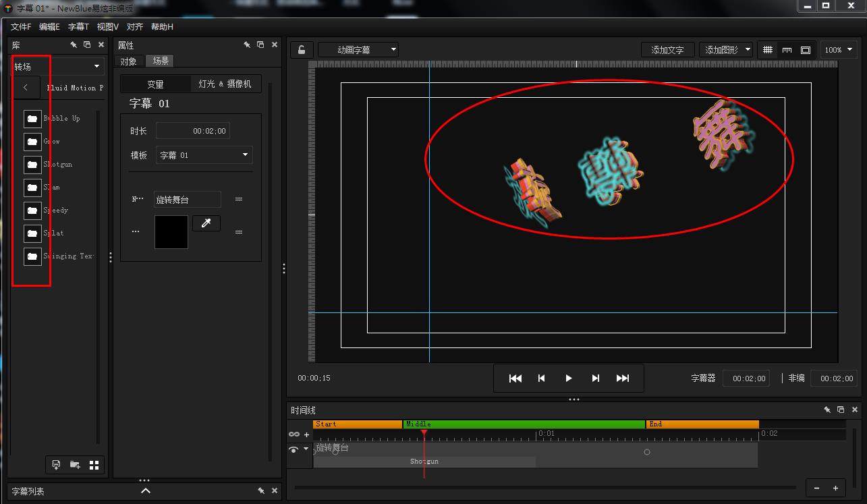Viewport: 867px width, 504px height.
Task: Select the 灯光 & 摄像机 sub-tab
Action: click(x=225, y=84)
